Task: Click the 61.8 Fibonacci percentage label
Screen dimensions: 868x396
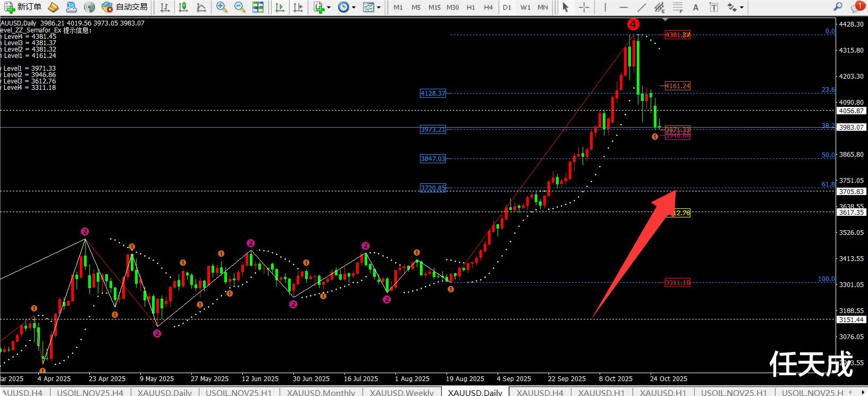Action: 828,184
